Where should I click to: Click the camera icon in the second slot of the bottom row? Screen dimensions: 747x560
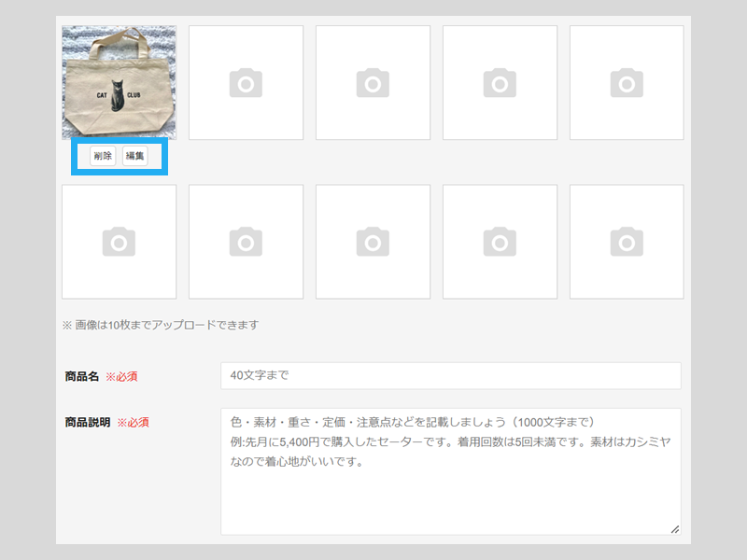(246, 242)
